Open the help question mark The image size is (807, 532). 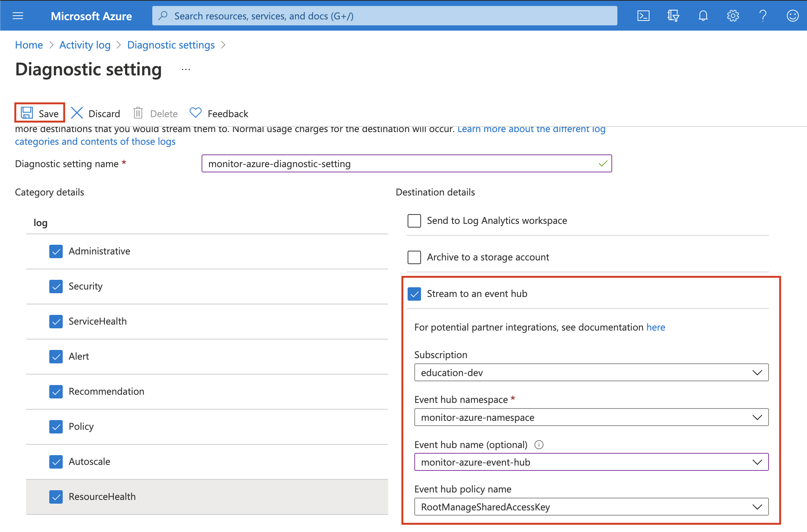pos(763,16)
